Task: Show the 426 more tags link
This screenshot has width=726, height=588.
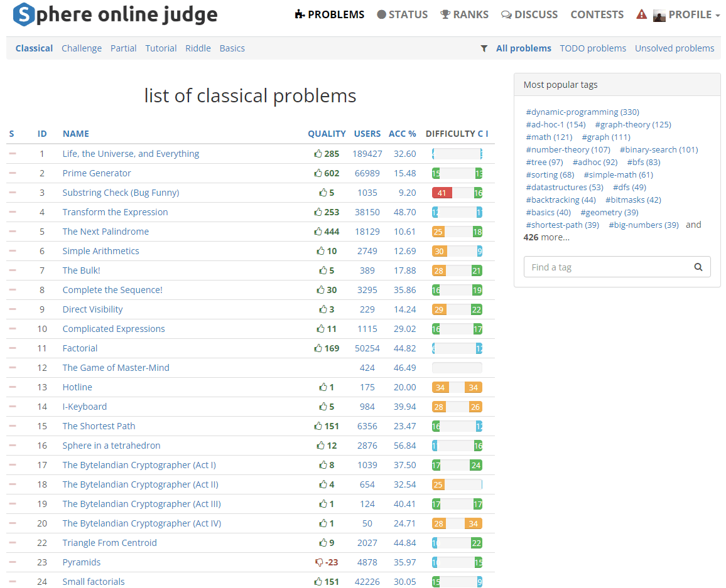Action: 546,237
